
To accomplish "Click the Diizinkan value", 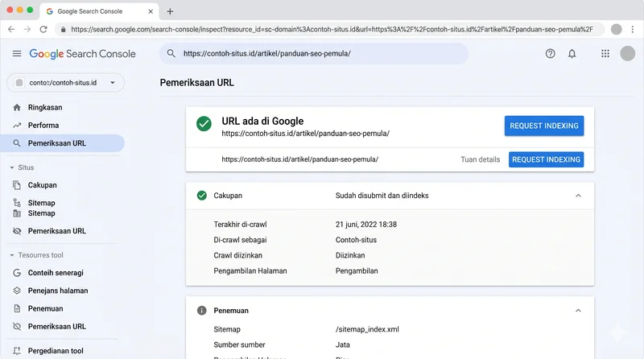I will click(350, 255).
